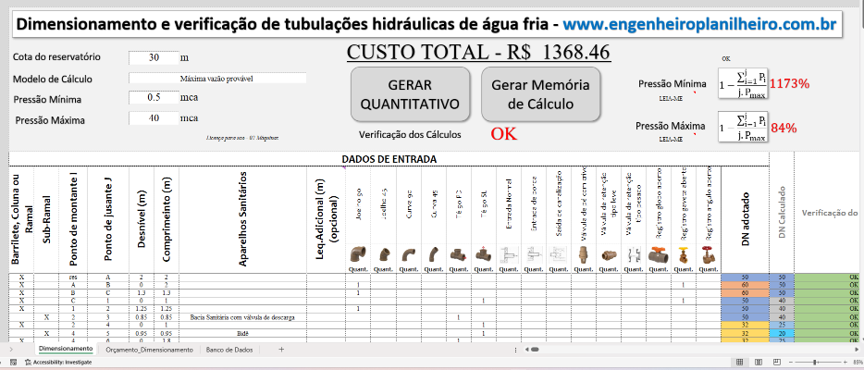864x370 pixels.
Task: Click the macro record icon in status bar
Action: (13, 362)
